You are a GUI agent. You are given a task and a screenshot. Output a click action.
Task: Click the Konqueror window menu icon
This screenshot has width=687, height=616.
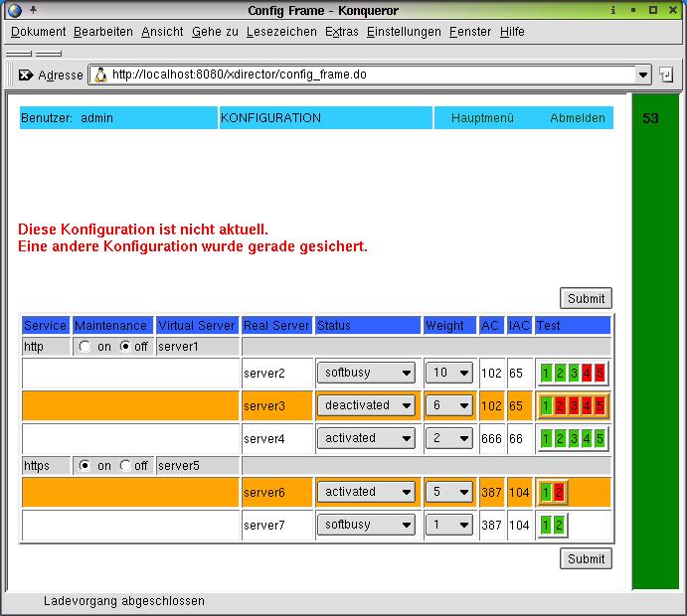(x=14, y=10)
